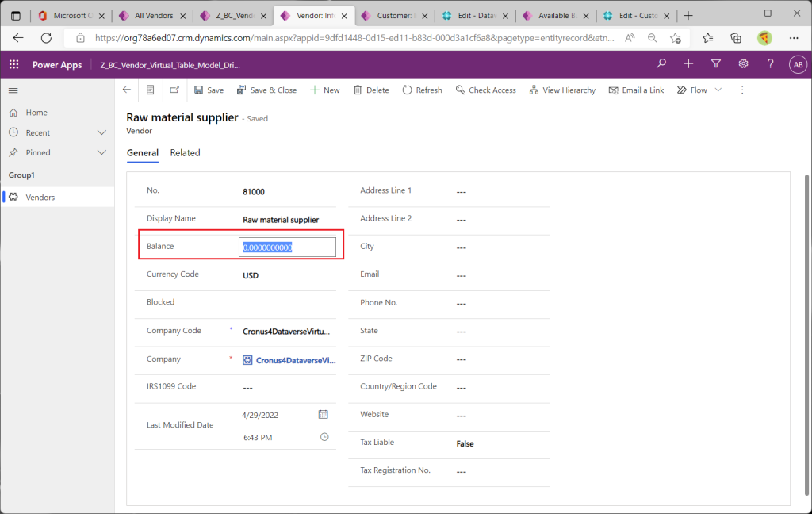
Task: Click the browser zoom out magnifier icon
Action: click(x=652, y=38)
